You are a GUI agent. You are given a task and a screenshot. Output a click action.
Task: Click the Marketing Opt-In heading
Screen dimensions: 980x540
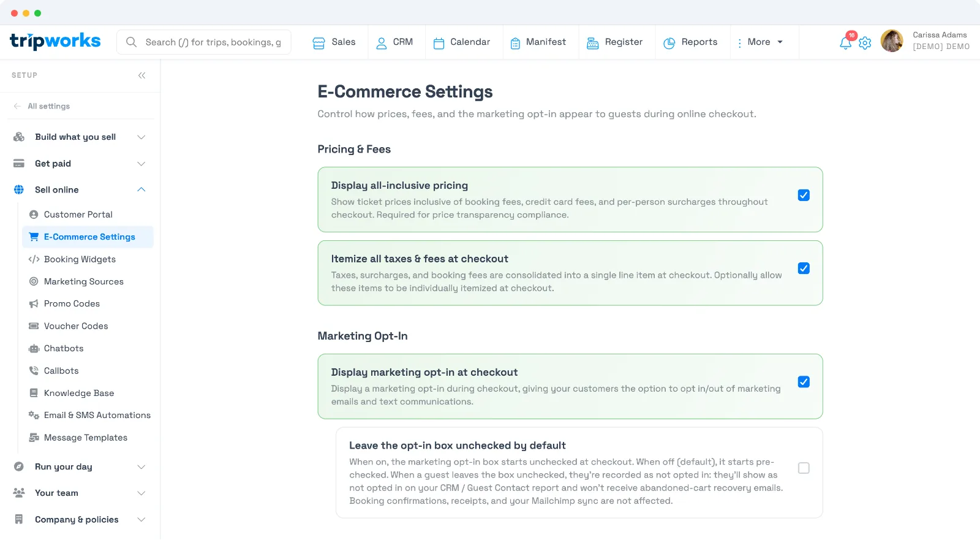[x=363, y=336]
